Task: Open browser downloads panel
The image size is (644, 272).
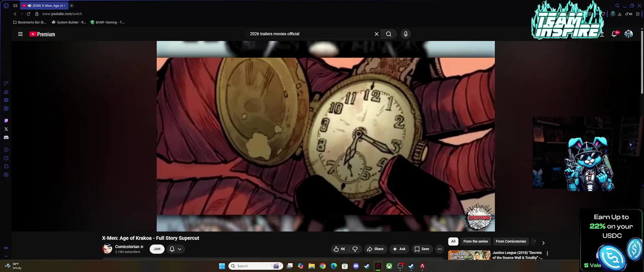Action: point(619,14)
